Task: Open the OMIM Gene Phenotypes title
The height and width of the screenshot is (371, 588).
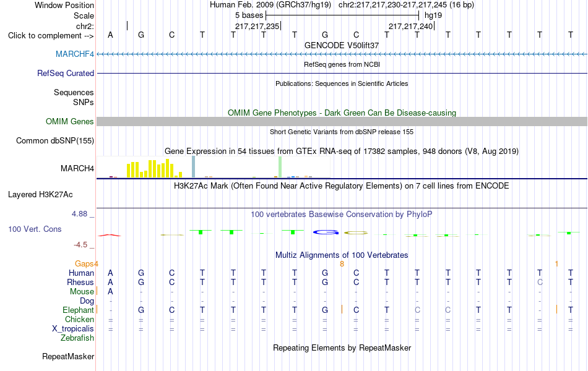Action: [x=342, y=113]
